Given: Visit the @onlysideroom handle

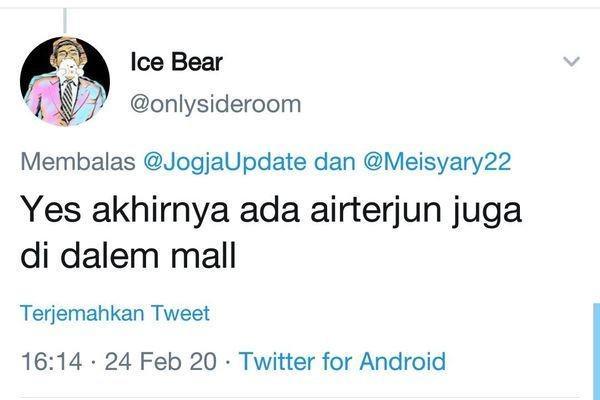Looking at the screenshot, I should coord(216,104).
